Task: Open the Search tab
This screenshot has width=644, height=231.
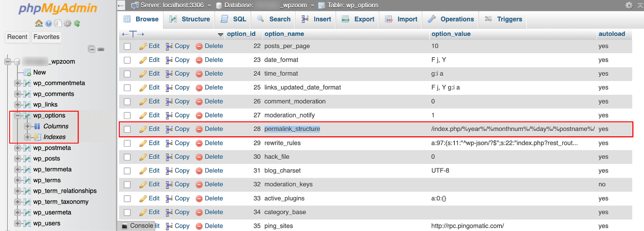Action: pos(274,19)
